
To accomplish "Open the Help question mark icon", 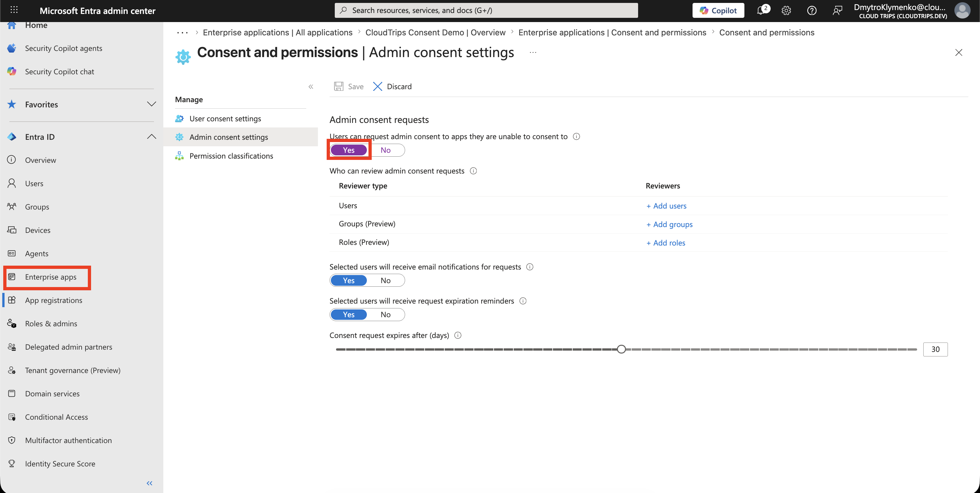I will (811, 10).
